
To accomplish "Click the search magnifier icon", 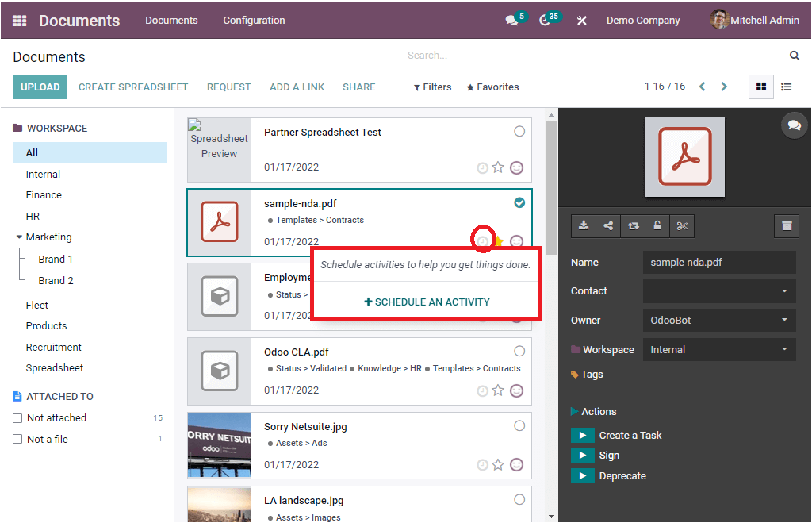I will point(794,56).
